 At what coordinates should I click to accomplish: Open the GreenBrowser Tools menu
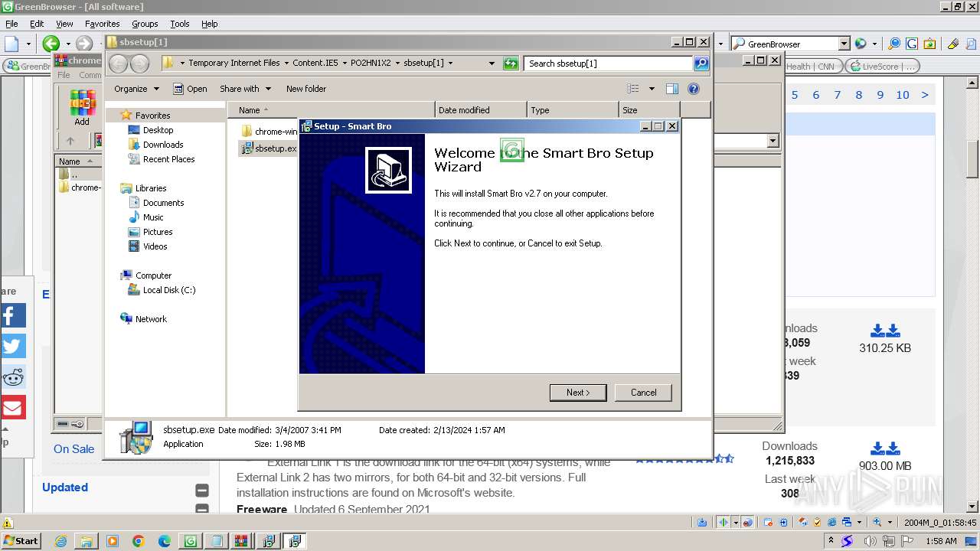click(x=179, y=24)
